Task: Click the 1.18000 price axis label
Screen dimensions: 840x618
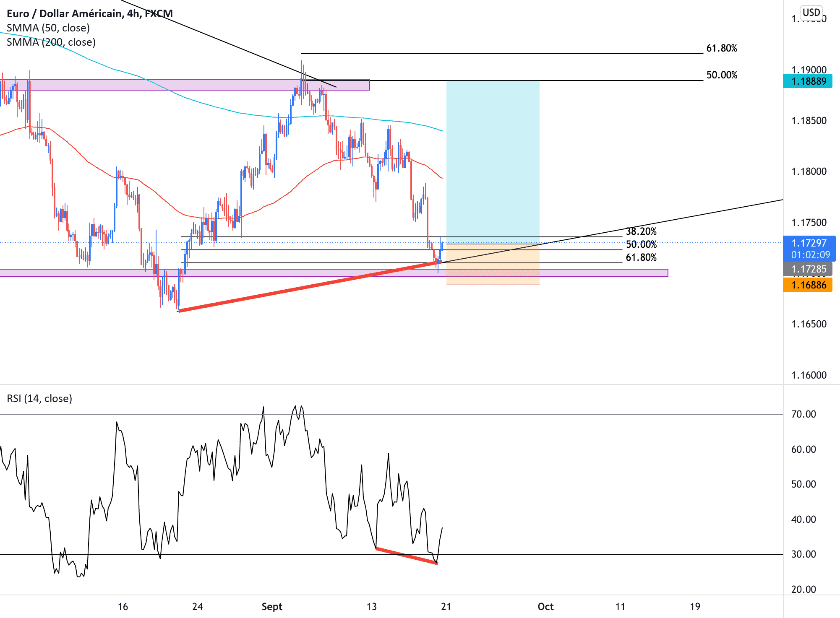Action: click(809, 171)
